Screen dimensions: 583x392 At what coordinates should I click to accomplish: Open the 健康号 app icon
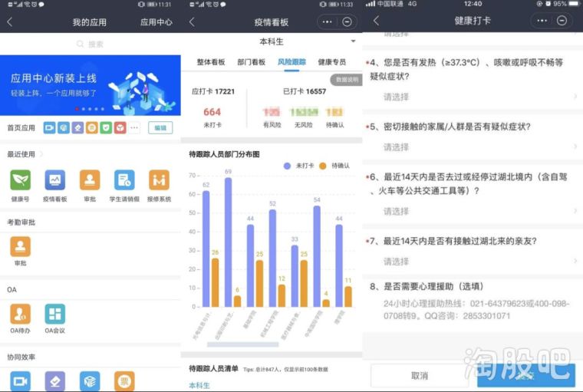coord(21,180)
